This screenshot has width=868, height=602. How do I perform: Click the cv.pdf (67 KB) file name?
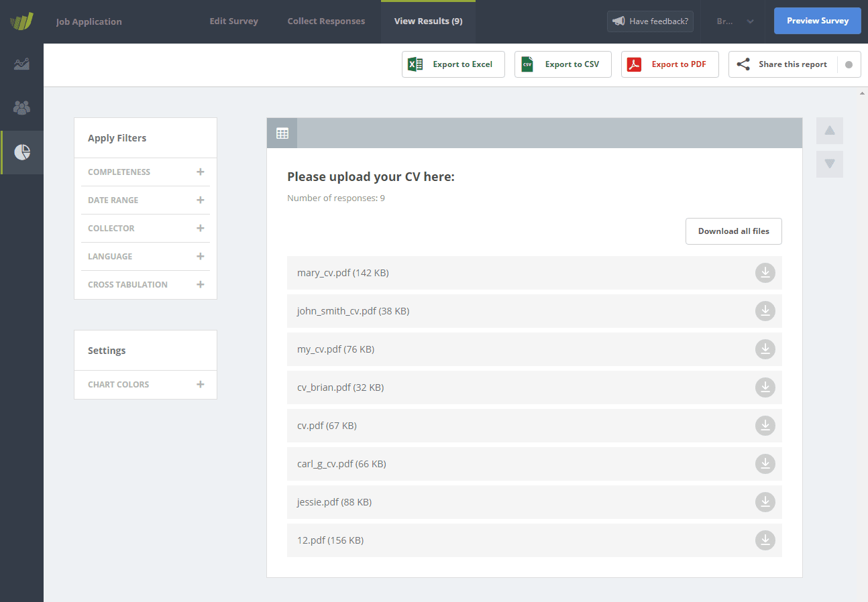click(327, 426)
